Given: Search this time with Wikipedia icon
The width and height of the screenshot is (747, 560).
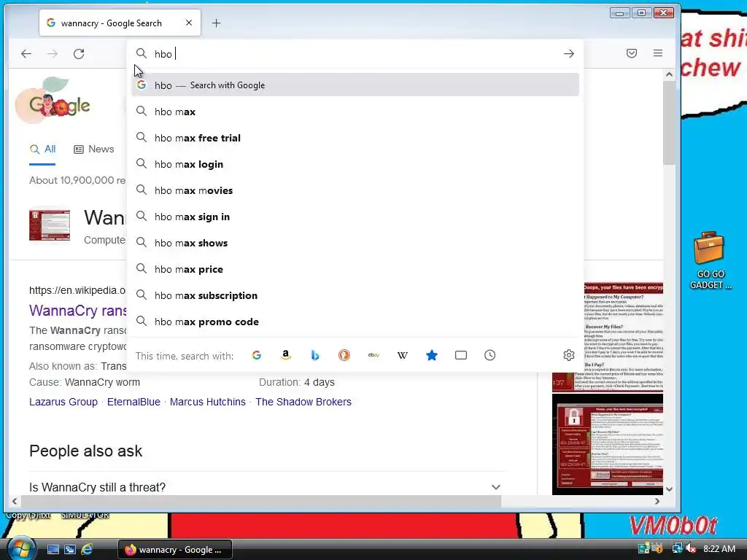Looking at the screenshot, I should pos(403,355).
